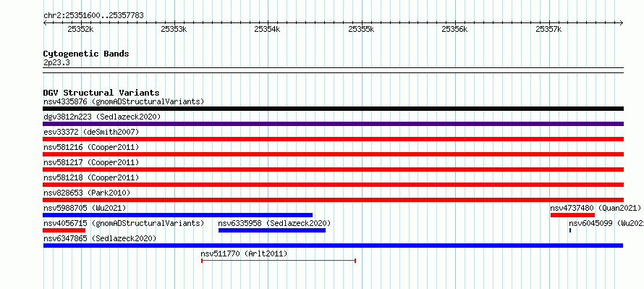Image resolution: width=644 pixels, height=289 pixels.
Task: Open the nsv581216 Cooper2011 variant bar
Action: pyautogui.click(x=333, y=154)
